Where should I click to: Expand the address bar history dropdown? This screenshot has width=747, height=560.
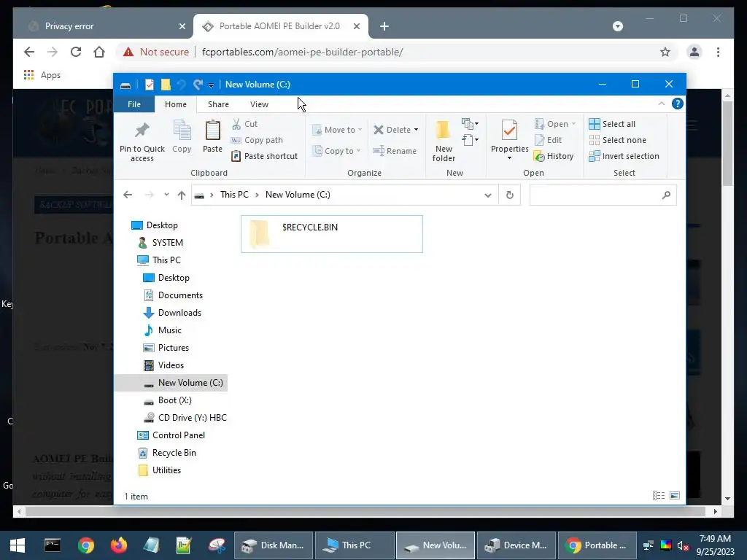[487, 195]
